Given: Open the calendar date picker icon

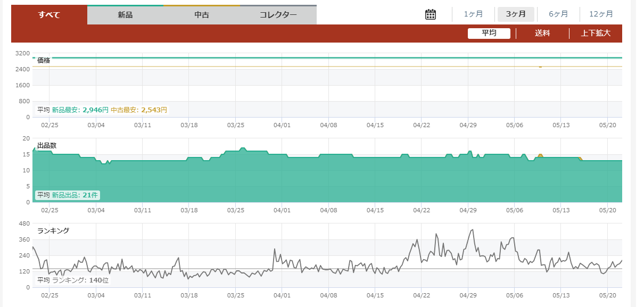Looking at the screenshot, I should coord(431,14).
